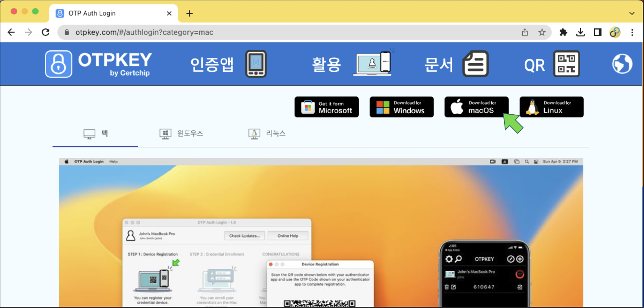The image size is (644, 308).
Task: Switch to the 윈도우즈 tab
Action: point(182,134)
